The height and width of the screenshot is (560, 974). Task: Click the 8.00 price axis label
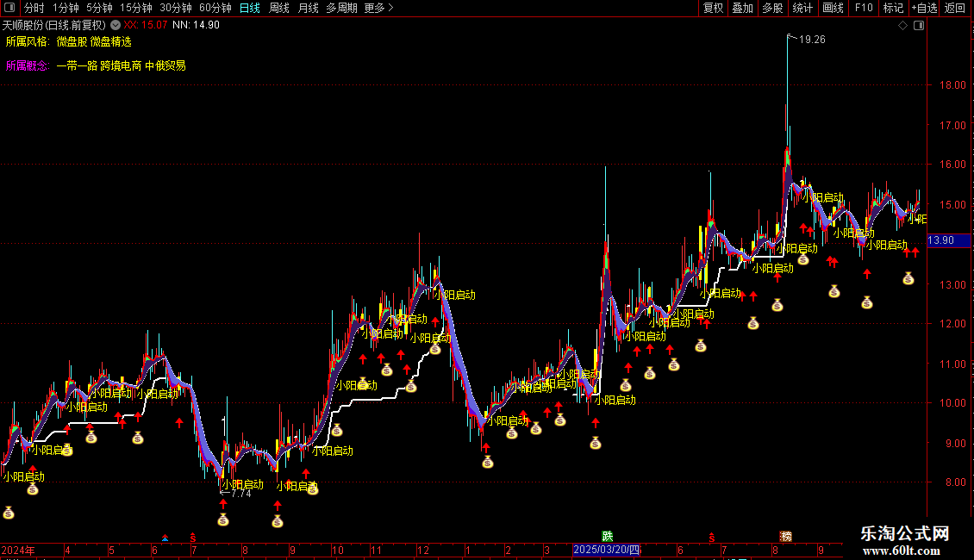[958, 482]
